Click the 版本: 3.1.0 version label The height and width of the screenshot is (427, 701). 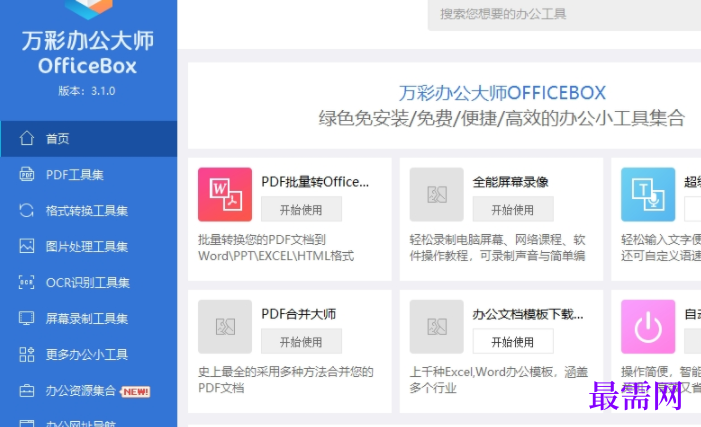tap(87, 91)
